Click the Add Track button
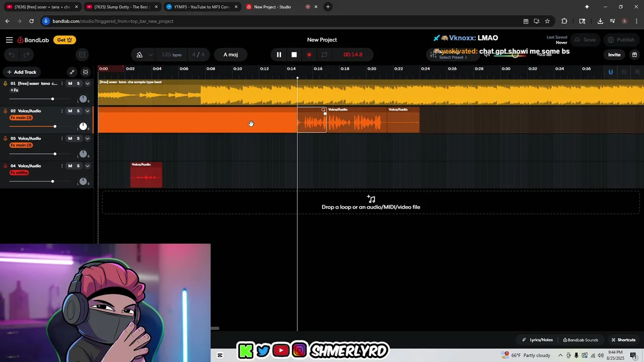Image resolution: width=644 pixels, height=362 pixels. click(x=22, y=72)
